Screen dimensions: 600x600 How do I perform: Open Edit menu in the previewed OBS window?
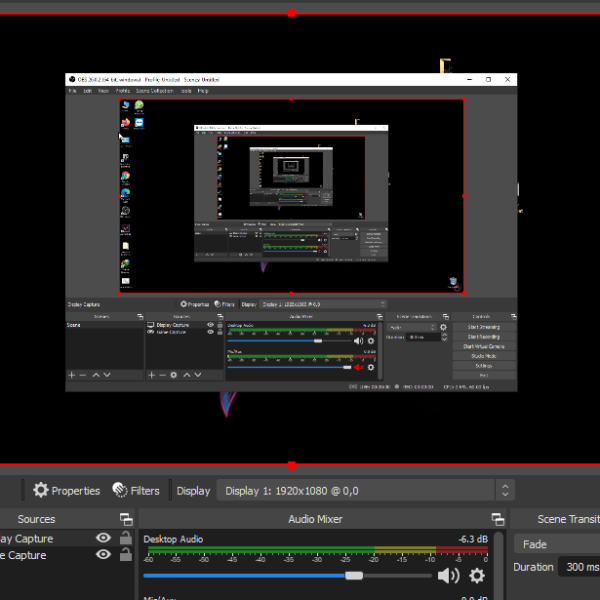[88, 91]
